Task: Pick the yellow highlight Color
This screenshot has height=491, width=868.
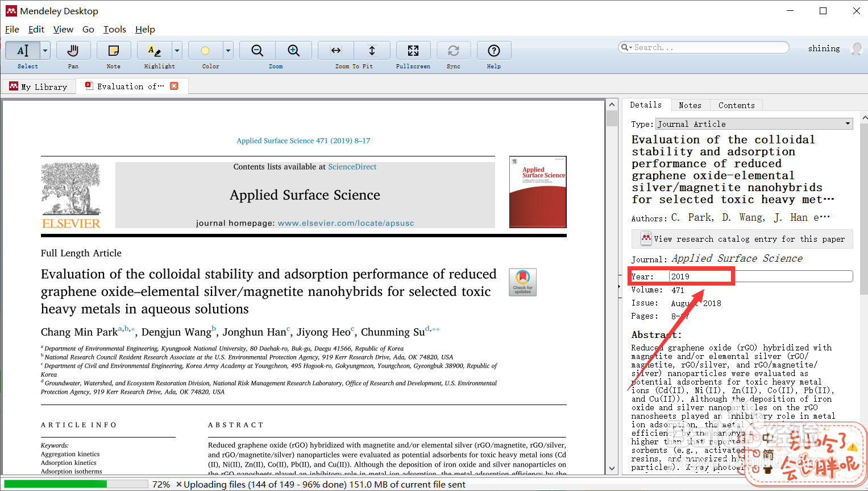Action: tap(205, 51)
